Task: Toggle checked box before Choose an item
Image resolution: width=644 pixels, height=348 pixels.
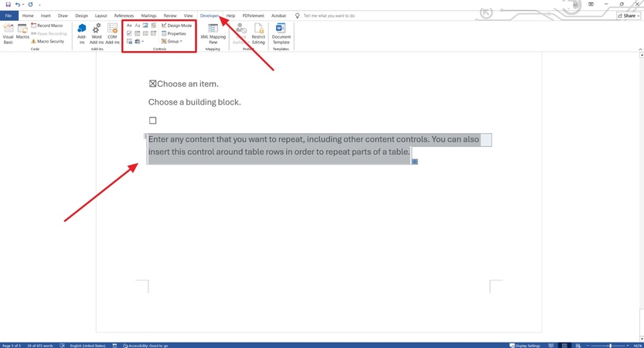Action: click(152, 84)
